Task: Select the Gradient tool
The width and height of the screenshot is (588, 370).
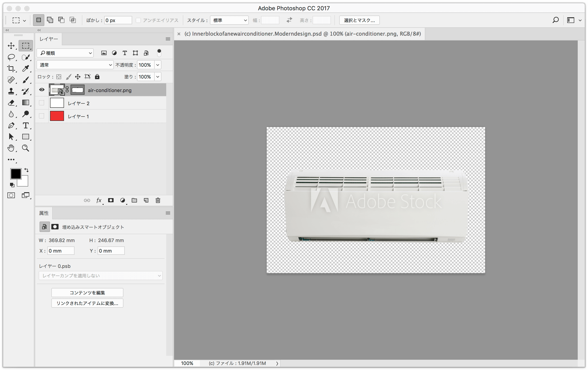Action: (26, 103)
